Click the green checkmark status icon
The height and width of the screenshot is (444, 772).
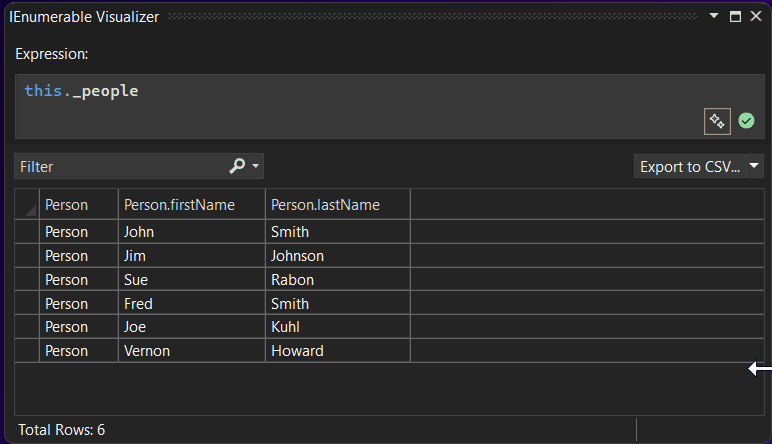pyautogui.click(x=746, y=121)
